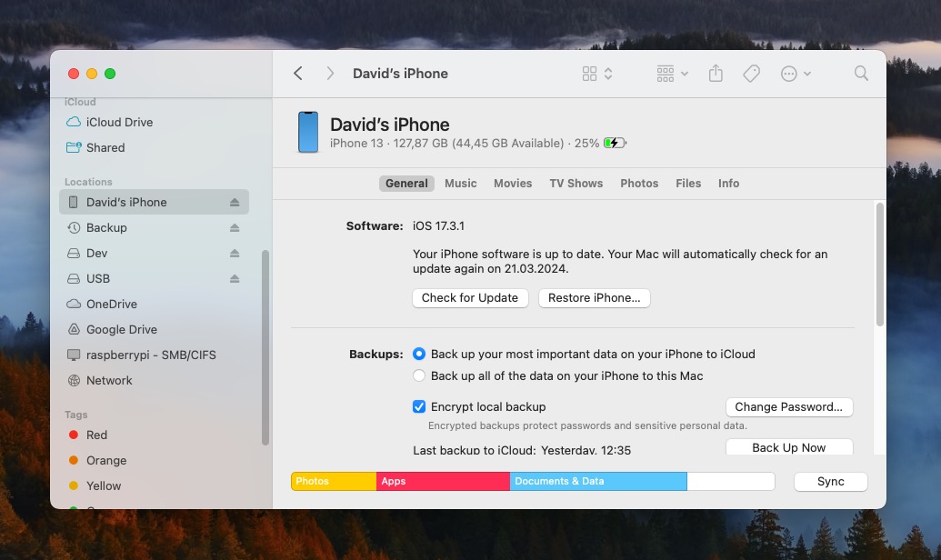Switch to the TV Shows tab
Screen dimensions: 941x560
576,183
